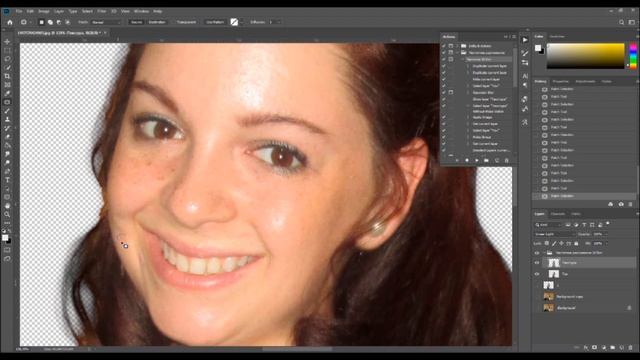640x360 pixels.
Task: Select the Crop tool
Action: pos(7,76)
